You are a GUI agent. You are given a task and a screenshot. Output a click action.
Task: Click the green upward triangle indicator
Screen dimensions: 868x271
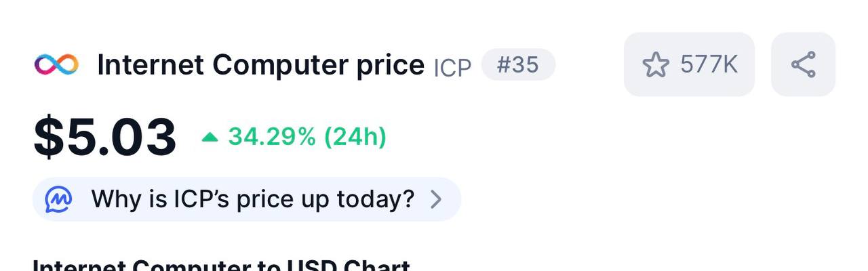210,138
